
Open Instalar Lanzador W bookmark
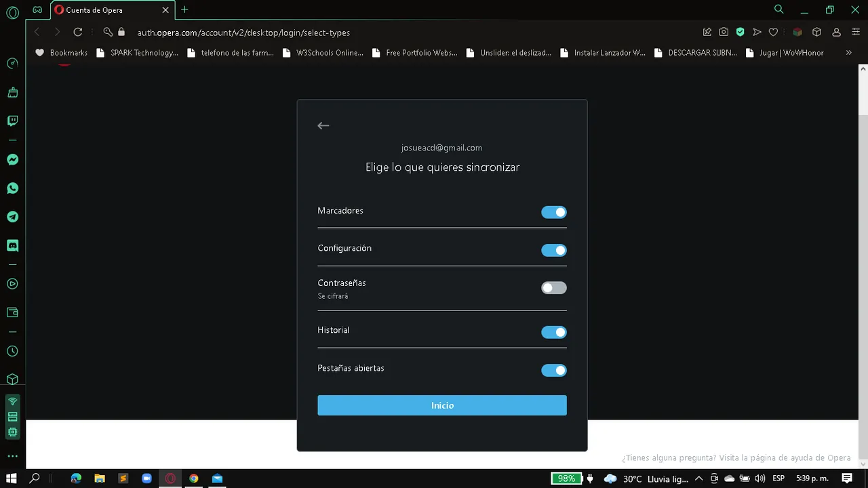tap(603, 52)
